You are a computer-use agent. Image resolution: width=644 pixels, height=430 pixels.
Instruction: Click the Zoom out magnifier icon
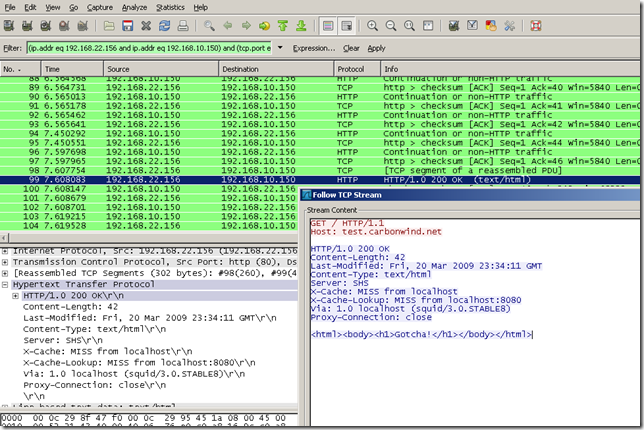coord(390,26)
